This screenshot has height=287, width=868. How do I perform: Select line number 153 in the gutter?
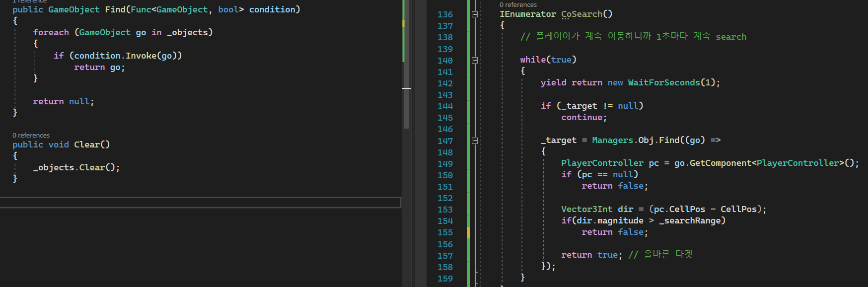click(x=445, y=210)
